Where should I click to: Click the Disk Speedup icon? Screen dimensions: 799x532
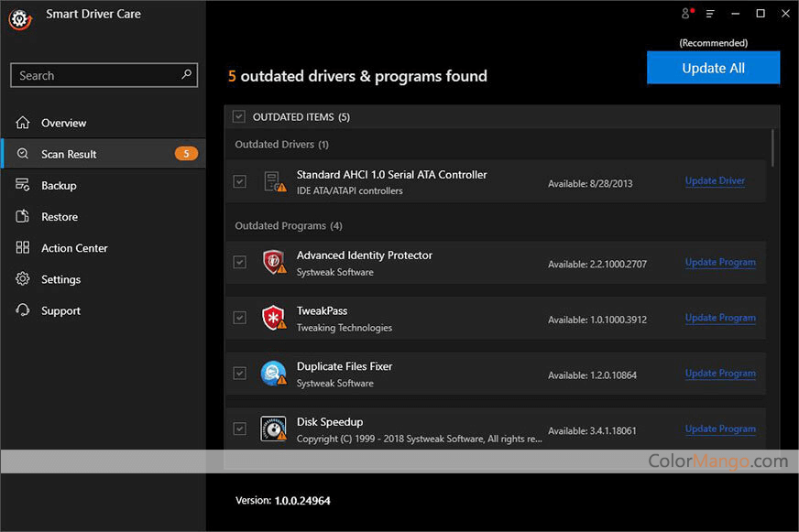(274, 429)
